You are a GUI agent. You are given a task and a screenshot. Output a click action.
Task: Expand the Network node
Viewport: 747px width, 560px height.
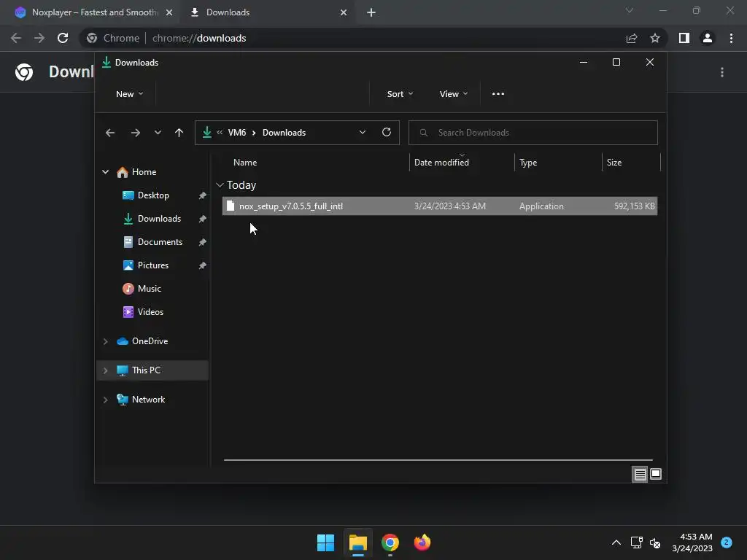(x=105, y=400)
